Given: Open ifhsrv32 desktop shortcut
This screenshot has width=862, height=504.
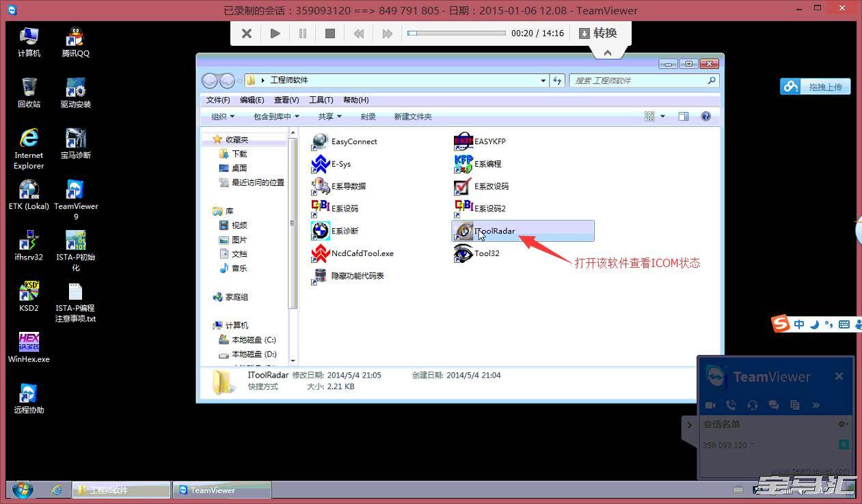Looking at the screenshot, I should coord(29,247).
